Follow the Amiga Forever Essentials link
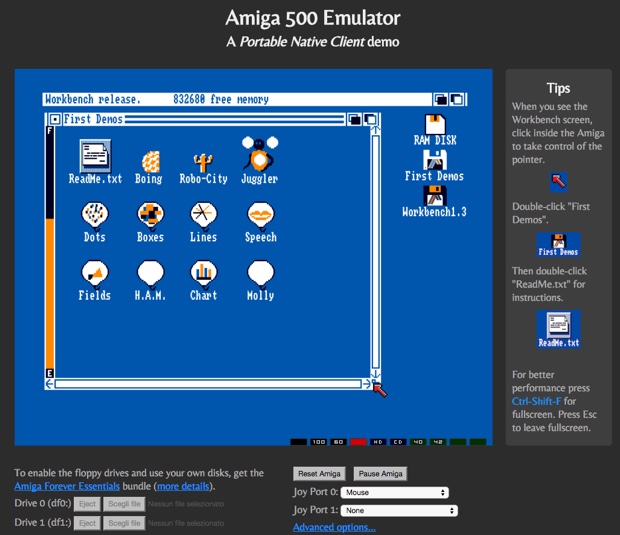 pyautogui.click(x=67, y=486)
